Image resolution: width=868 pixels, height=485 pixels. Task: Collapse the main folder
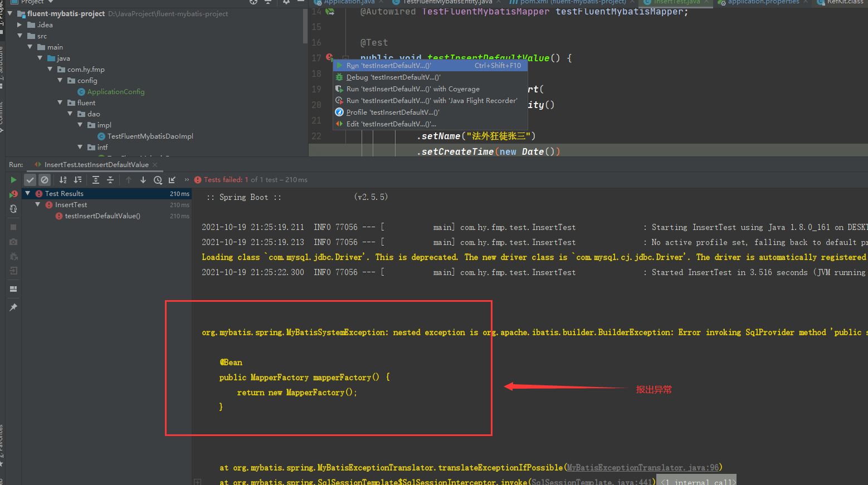pos(30,47)
